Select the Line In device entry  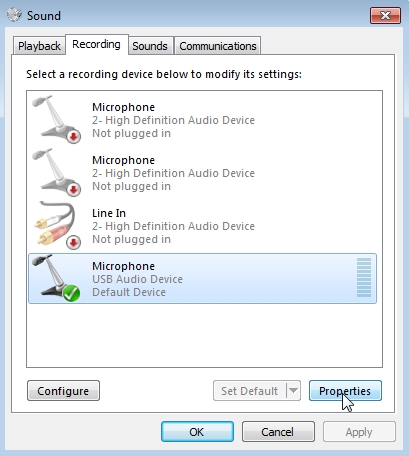[203, 226]
